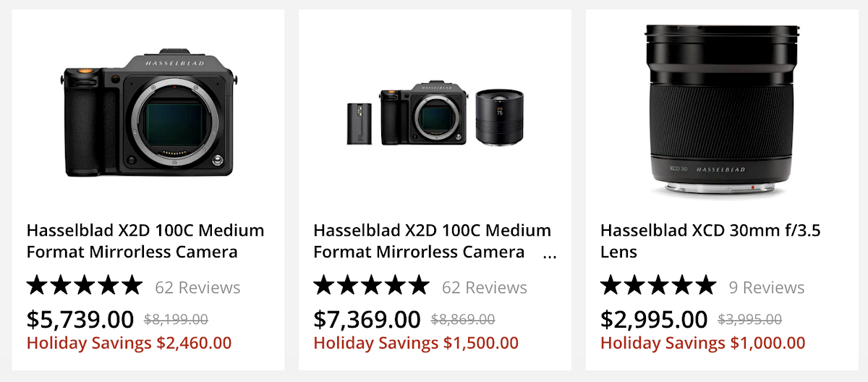Click the Holiday Savings $2,460.00 text
The height and width of the screenshot is (382, 868).
point(129,343)
